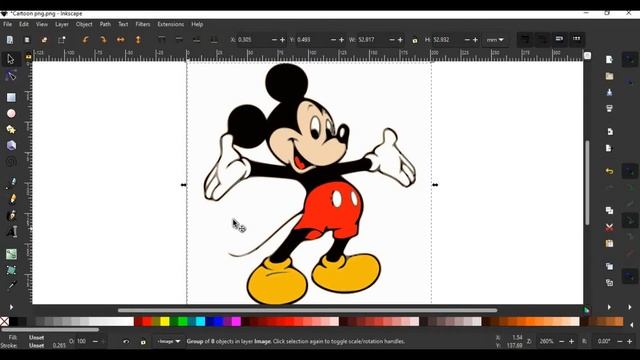Screen dimensions: 640x360
Task: Toggle scale stroke width with object
Action: tap(525, 40)
